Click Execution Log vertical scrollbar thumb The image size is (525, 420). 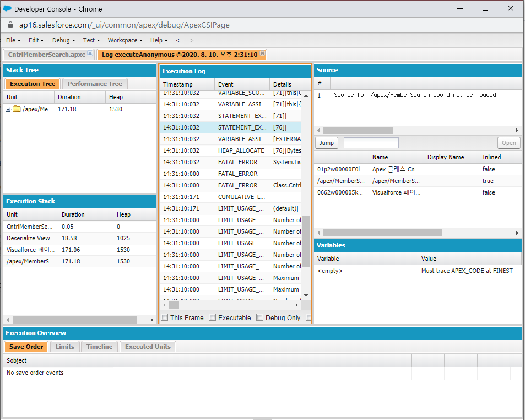click(306, 241)
